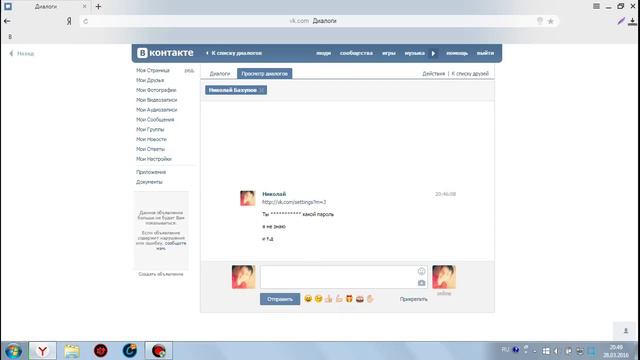Insert the grinning face emoji
Image resolution: width=640 pixels, height=360 pixels.
(308, 299)
